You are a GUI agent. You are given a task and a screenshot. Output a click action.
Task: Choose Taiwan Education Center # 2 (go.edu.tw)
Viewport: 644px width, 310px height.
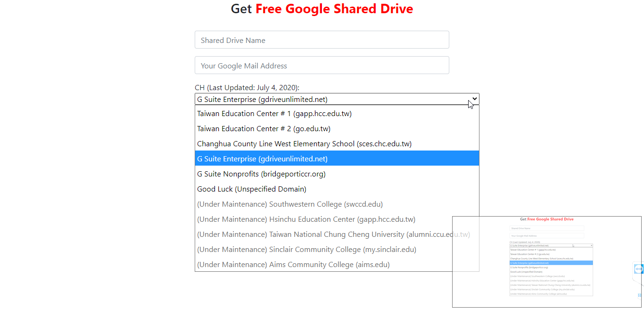[337, 128]
